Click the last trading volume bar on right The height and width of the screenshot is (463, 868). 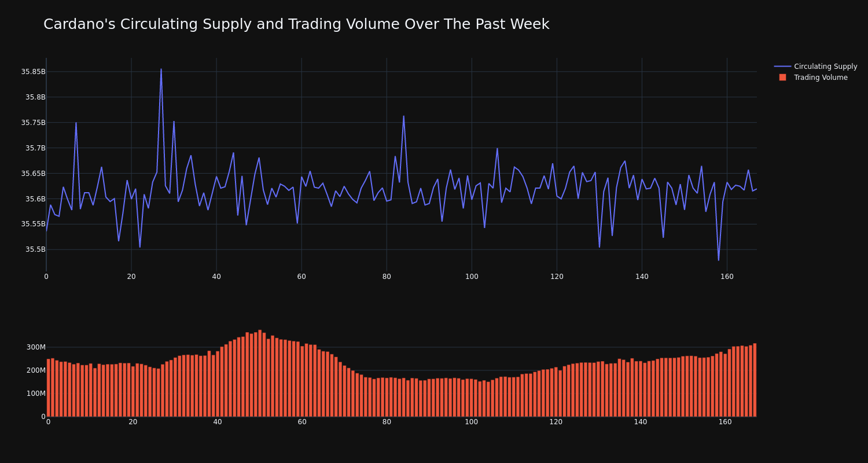point(755,380)
